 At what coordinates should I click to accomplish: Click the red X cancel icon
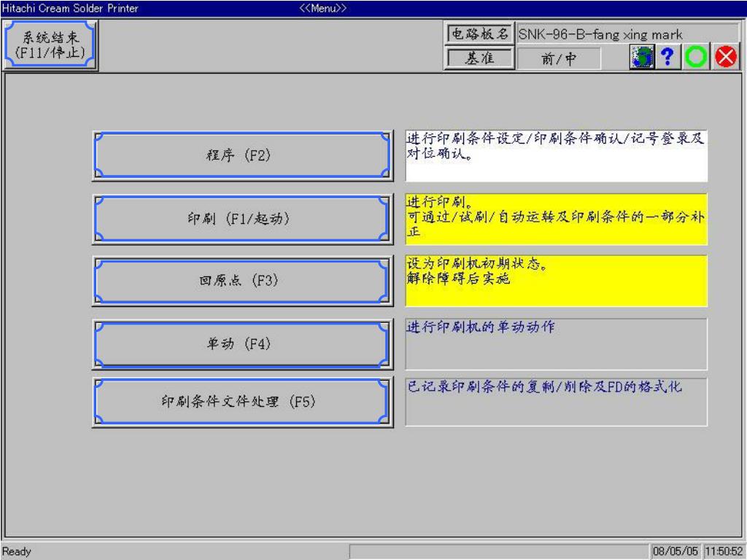[x=726, y=57]
